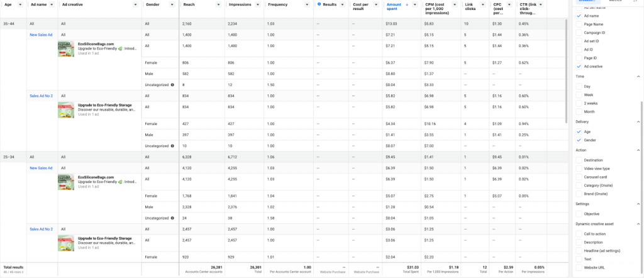Open Sales Ad No 2 link under age 35-44
644x278 pixels.
pyautogui.click(x=41, y=96)
